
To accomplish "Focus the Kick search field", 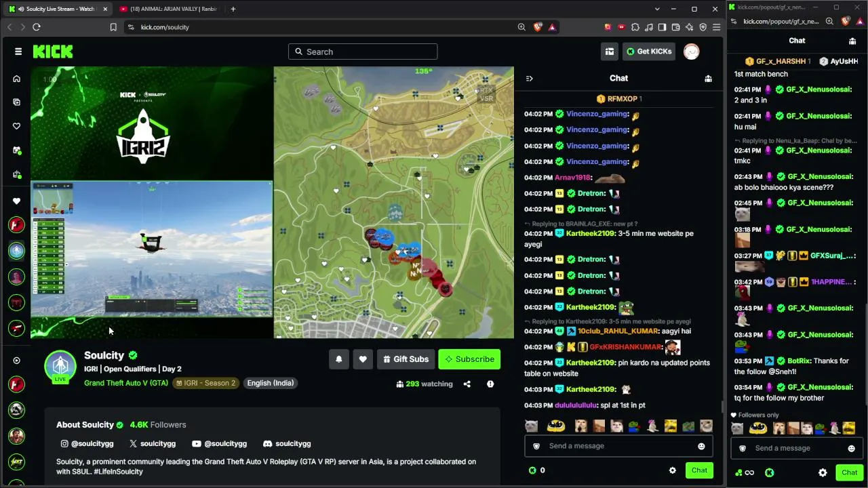I will 363,52.
